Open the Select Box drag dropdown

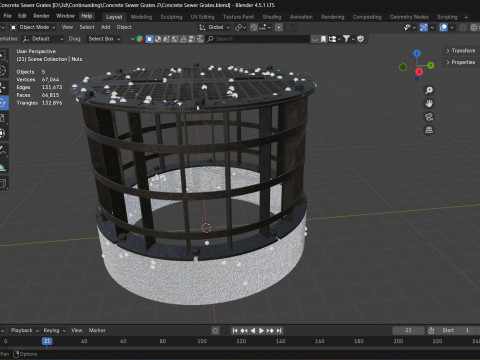[104, 39]
